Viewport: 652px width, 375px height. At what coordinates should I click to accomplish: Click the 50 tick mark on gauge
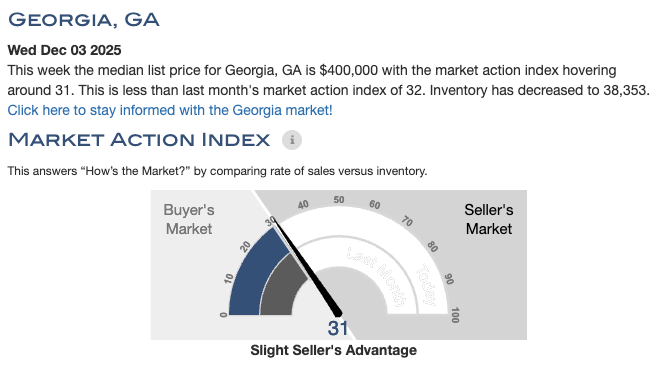pos(339,200)
